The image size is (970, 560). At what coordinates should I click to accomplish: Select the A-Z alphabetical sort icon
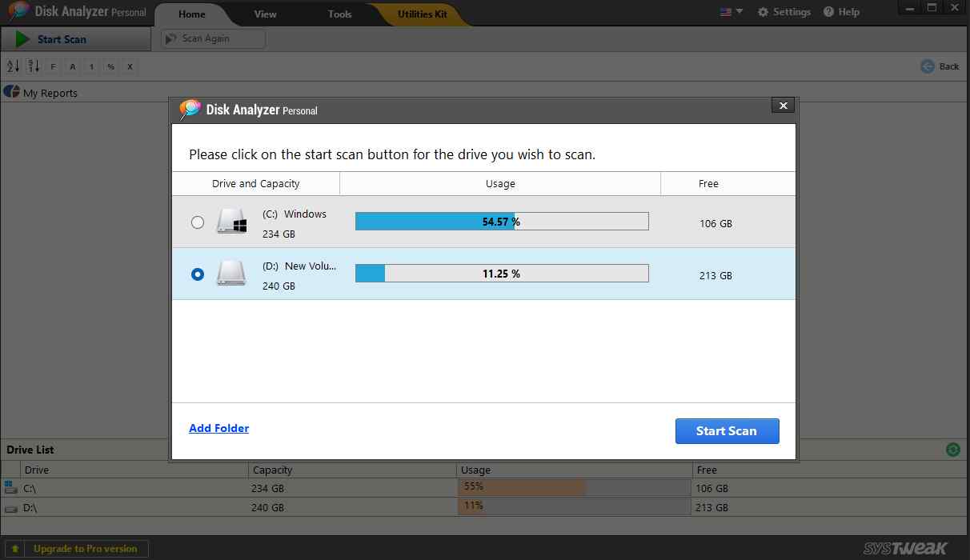click(11, 66)
